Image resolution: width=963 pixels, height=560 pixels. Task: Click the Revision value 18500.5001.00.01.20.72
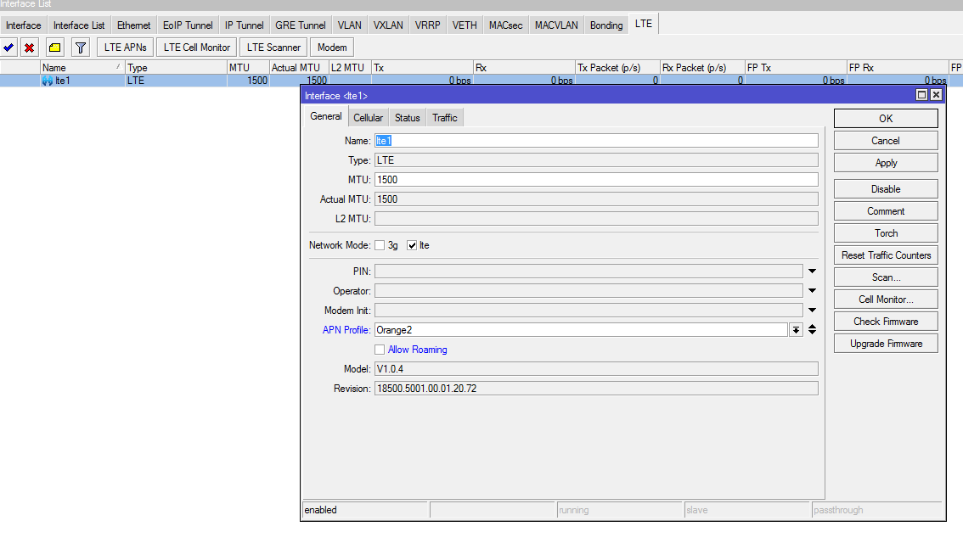point(427,389)
